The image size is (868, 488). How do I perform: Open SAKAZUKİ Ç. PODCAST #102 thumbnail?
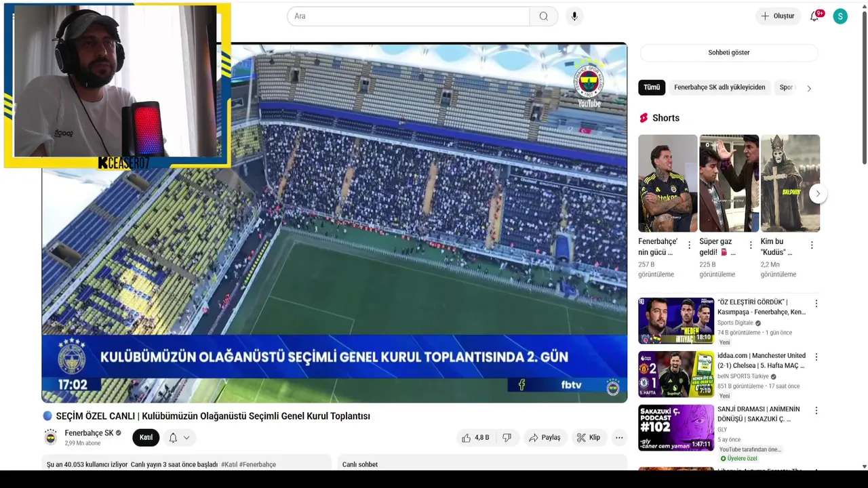coord(676,428)
